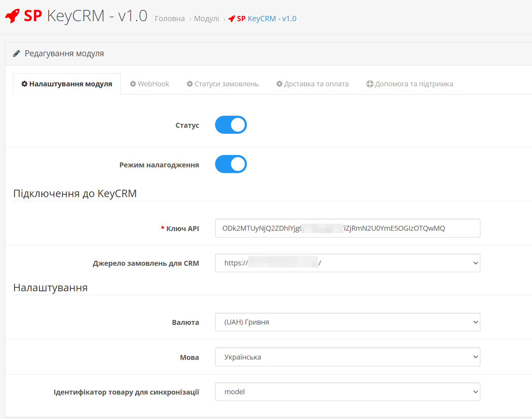Click the small rocket icon in breadcrumb
Screen dimensions: 532x419
pyautogui.click(x=232, y=19)
